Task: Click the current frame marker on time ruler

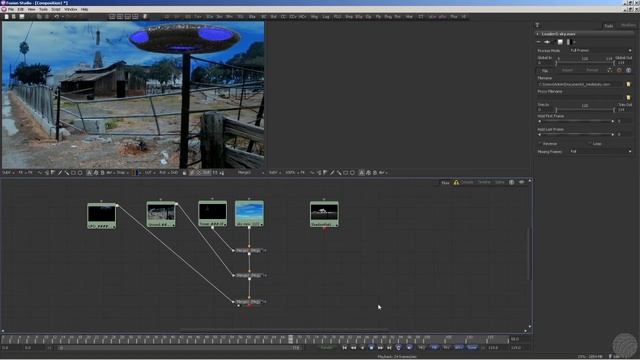Action: click(291, 339)
